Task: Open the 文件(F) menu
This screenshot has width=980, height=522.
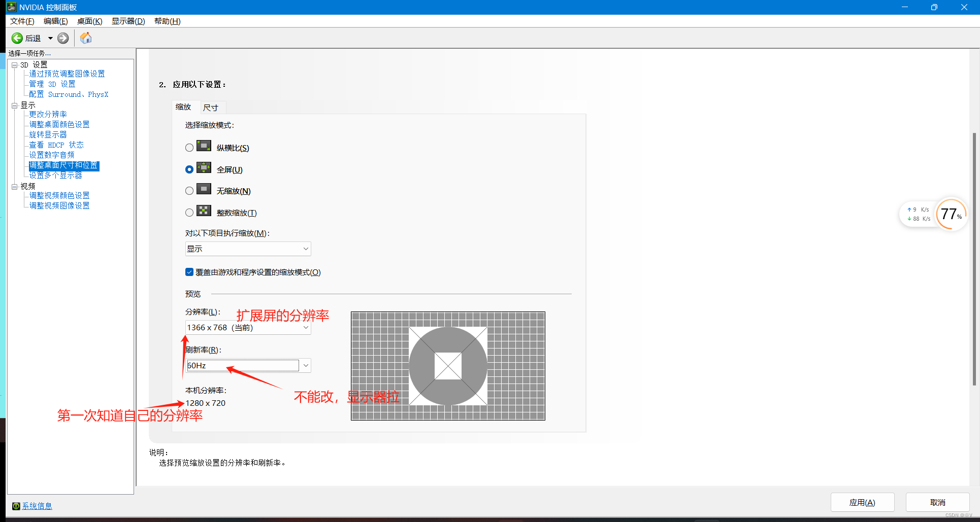Action: click(22, 21)
